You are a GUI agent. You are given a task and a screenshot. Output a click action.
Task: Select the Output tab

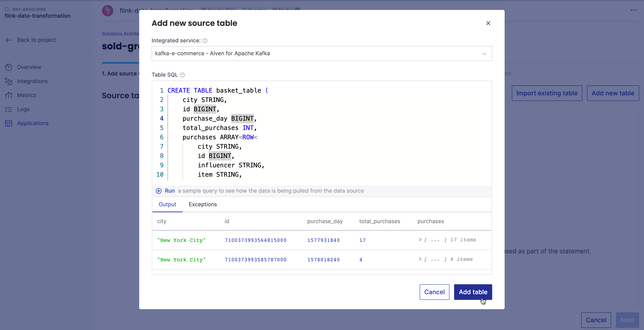(x=167, y=204)
